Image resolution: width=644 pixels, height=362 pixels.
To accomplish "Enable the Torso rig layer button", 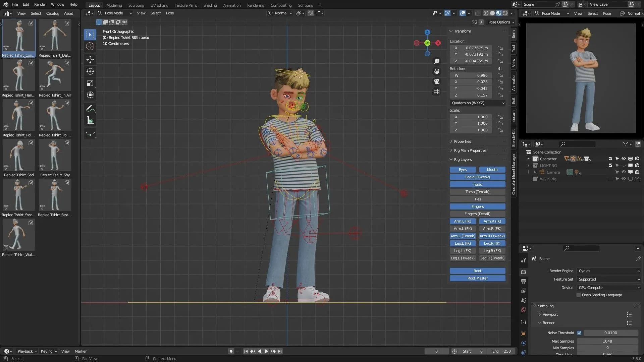I will click(477, 184).
